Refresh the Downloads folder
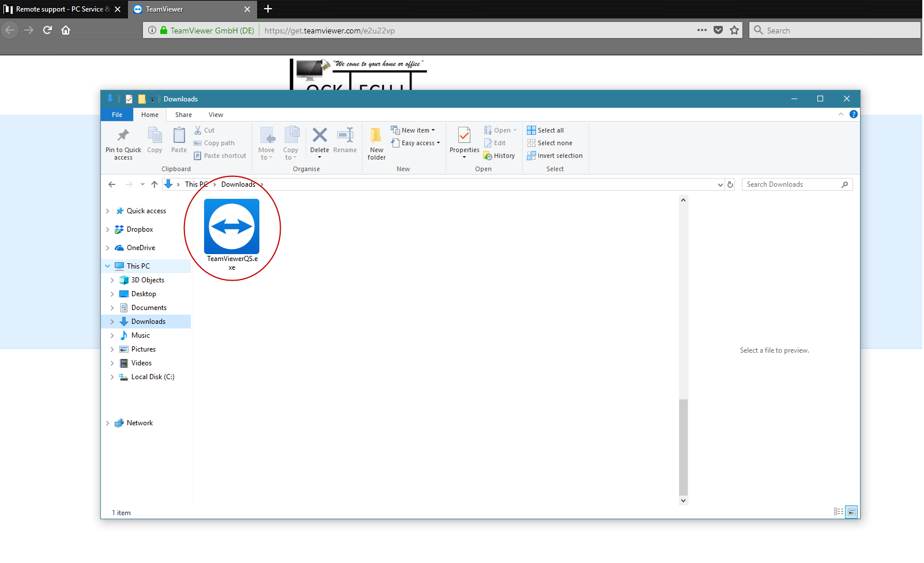Image resolution: width=924 pixels, height=563 pixels. (x=730, y=184)
